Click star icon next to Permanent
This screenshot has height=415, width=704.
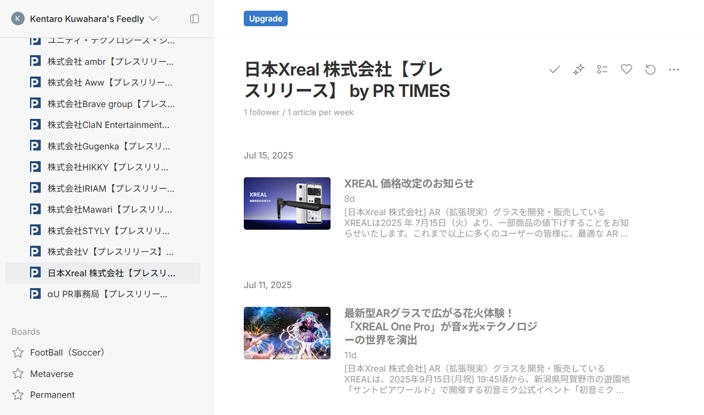tap(18, 395)
